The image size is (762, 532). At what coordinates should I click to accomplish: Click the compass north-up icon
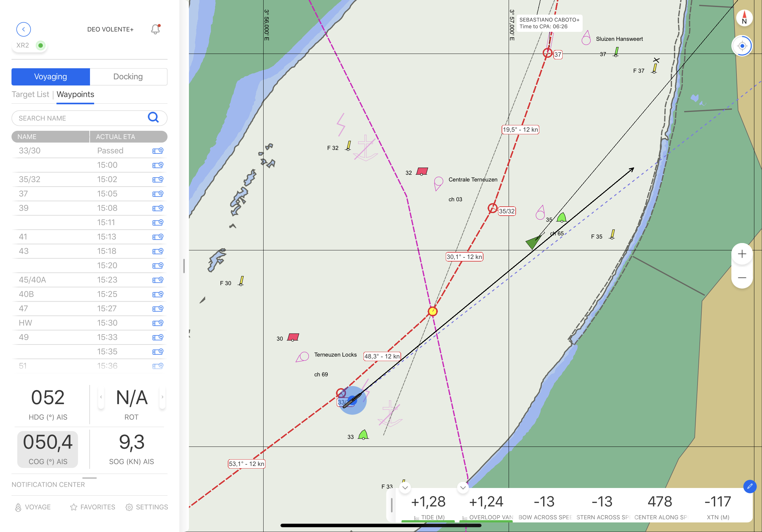click(x=744, y=18)
